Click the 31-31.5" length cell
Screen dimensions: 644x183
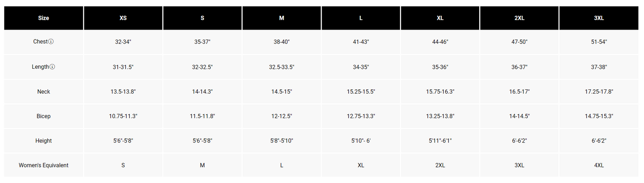coord(123,67)
